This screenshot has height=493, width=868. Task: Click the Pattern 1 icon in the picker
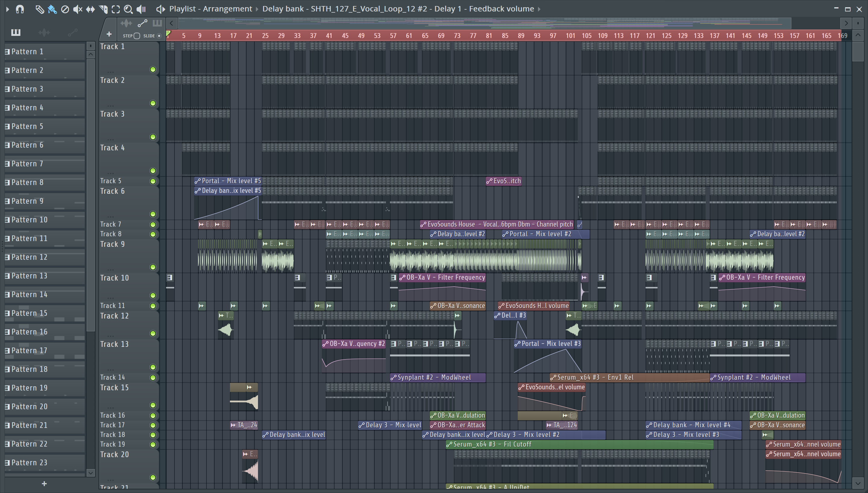[7, 52]
